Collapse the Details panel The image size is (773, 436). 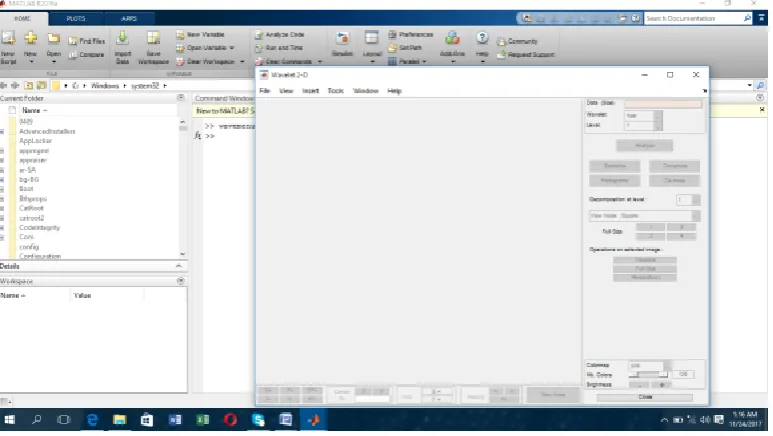179,266
